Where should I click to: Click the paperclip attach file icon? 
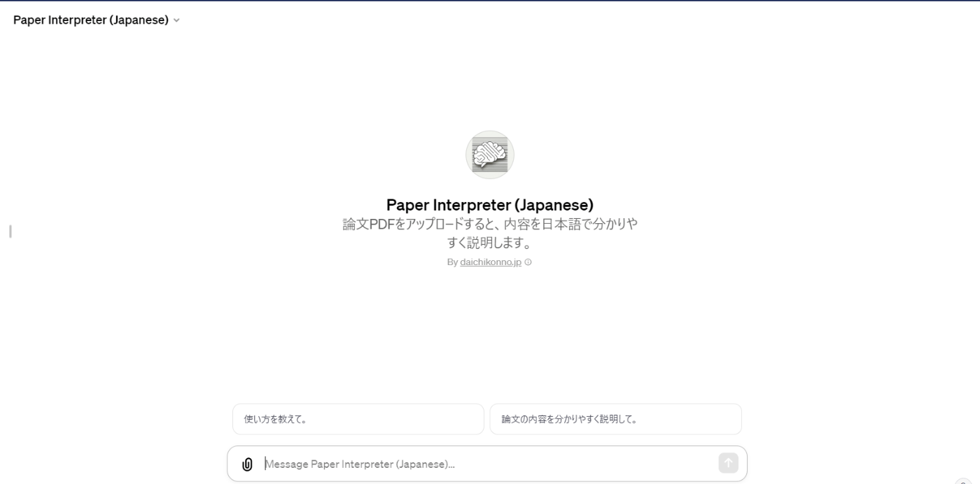(x=247, y=464)
